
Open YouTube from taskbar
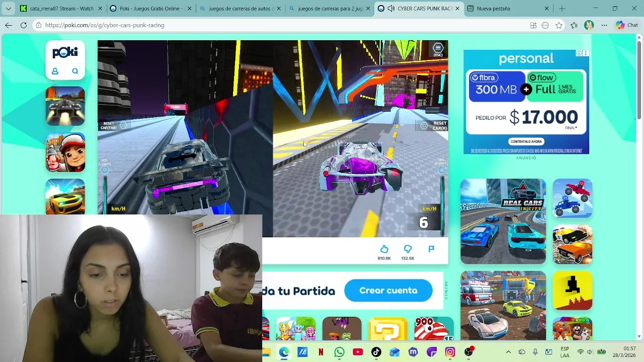358,352
